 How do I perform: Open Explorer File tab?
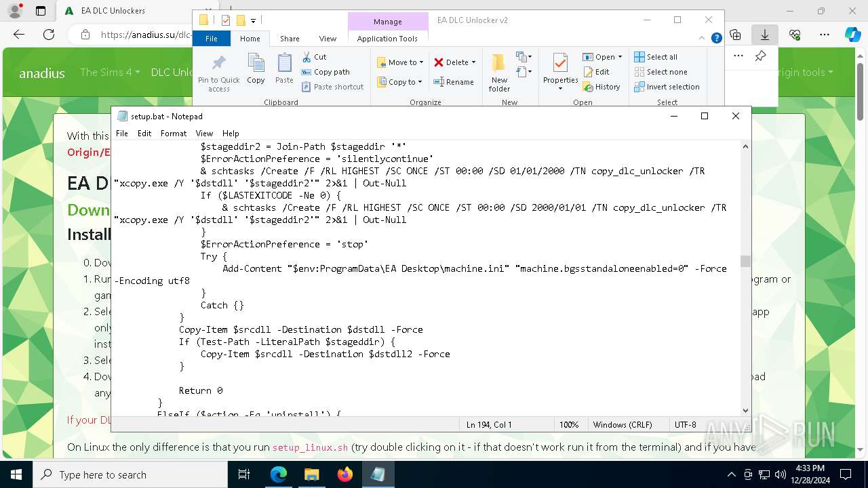(212, 39)
